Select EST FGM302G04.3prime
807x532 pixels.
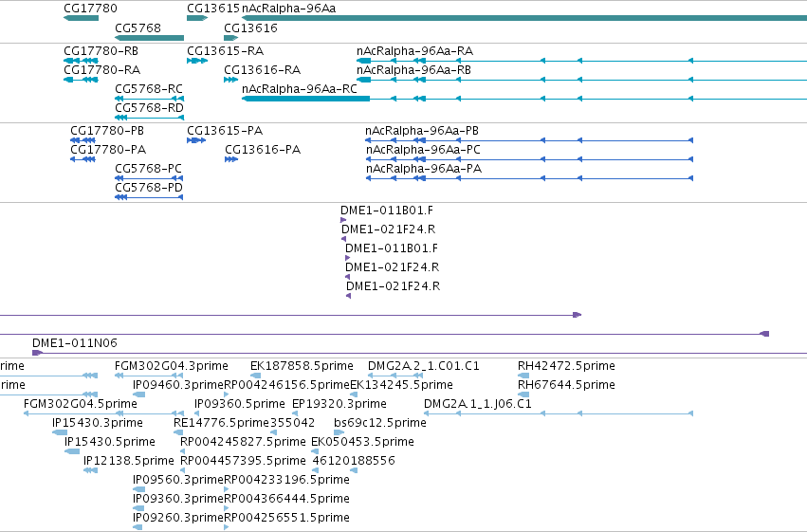(x=172, y=366)
